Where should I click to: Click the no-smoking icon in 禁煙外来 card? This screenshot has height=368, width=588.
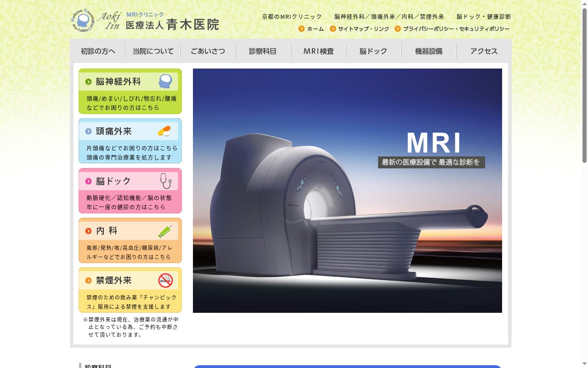165,280
